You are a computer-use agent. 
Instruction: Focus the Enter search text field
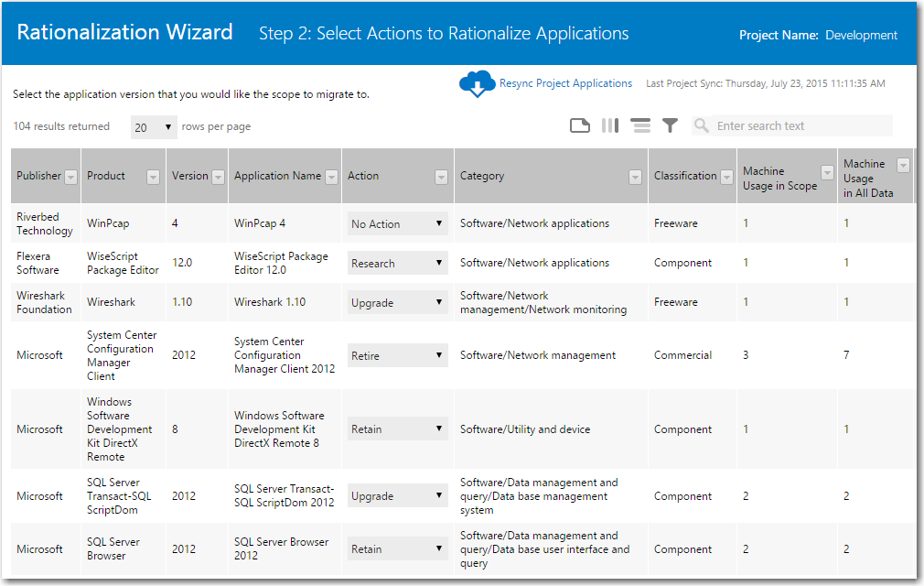coord(802,125)
